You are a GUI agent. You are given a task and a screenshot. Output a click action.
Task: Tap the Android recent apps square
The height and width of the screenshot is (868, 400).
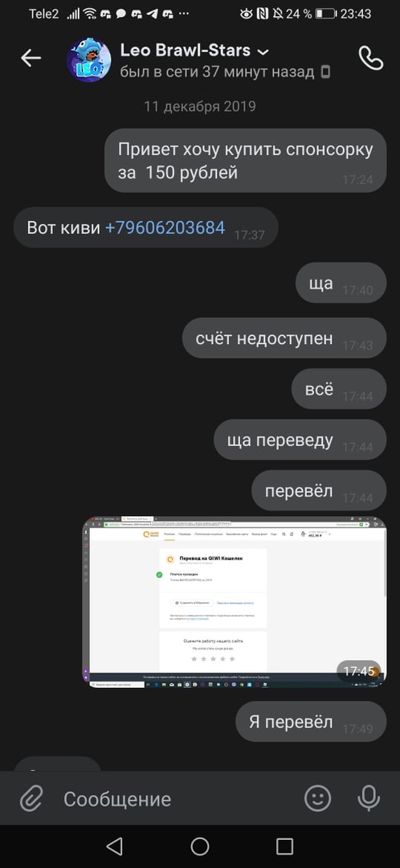(x=284, y=845)
